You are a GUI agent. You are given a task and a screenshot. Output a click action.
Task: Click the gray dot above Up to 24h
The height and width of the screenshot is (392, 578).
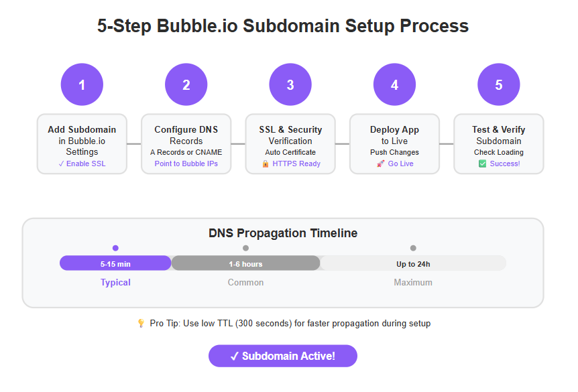(413, 248)
